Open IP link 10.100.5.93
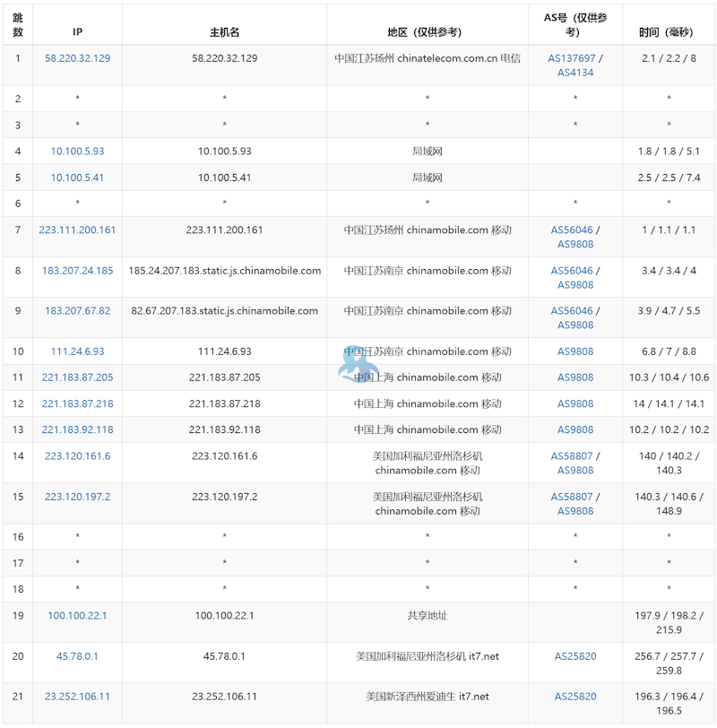Screen dimensions: 717x728 point(77,152)
